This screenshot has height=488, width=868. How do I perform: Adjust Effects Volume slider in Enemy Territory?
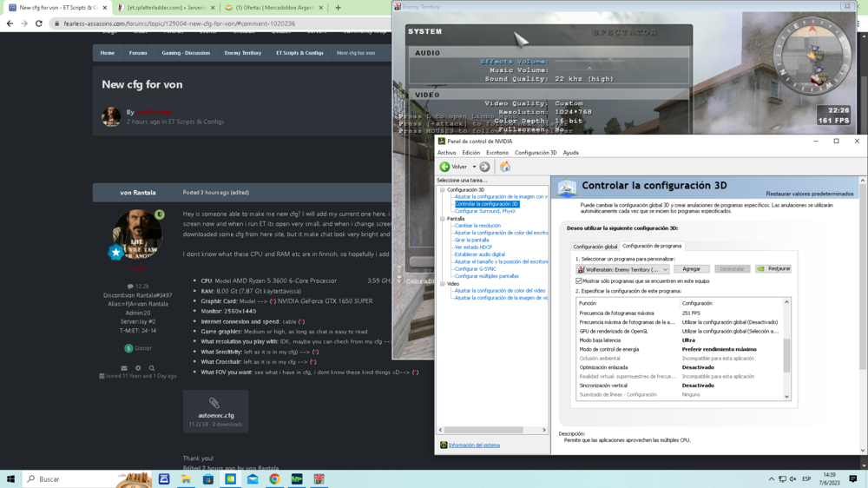pos(589,61)
